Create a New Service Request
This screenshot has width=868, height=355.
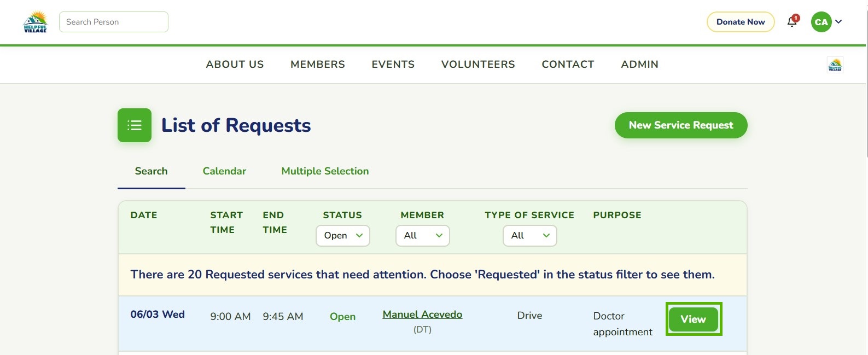(681, 125)
